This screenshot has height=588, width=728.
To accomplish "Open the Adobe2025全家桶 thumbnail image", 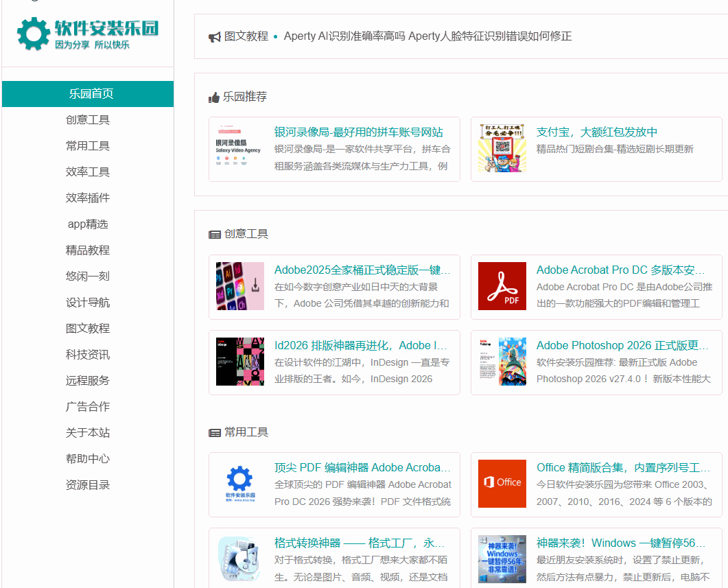I will click(x=239, y=286).
